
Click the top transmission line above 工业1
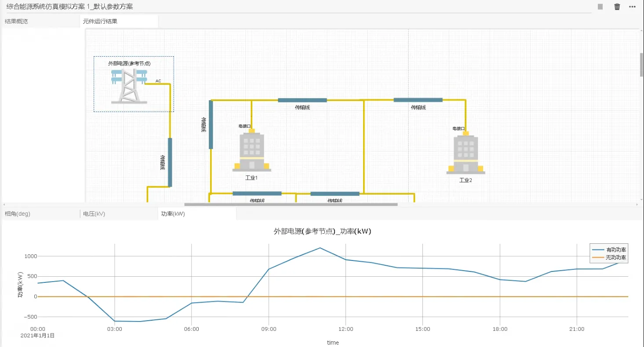[x=302, y=100]
